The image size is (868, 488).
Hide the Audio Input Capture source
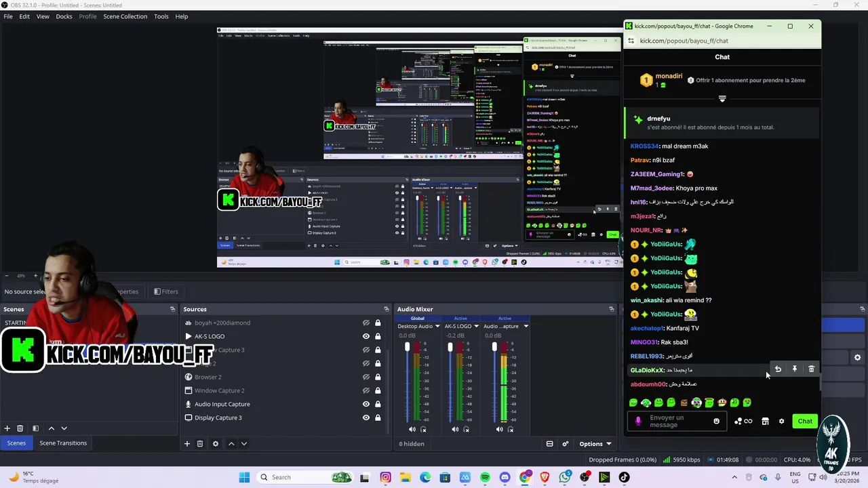366,404
